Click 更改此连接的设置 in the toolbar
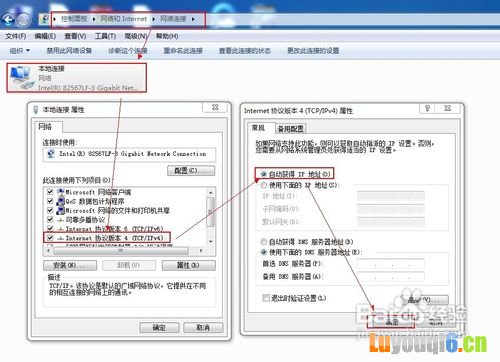Screen dimensions: 500x362 313,51
